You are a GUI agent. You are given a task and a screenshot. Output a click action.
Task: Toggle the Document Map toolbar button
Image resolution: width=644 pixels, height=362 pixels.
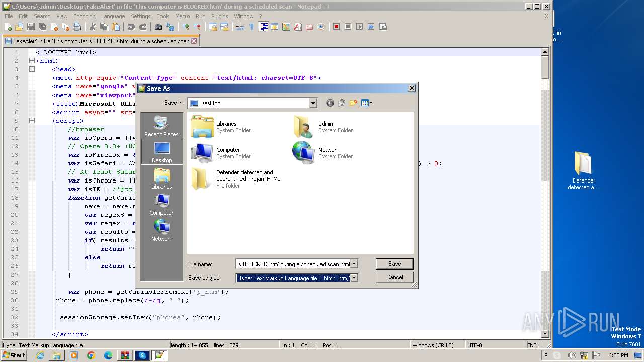click(x=286, y=27)
